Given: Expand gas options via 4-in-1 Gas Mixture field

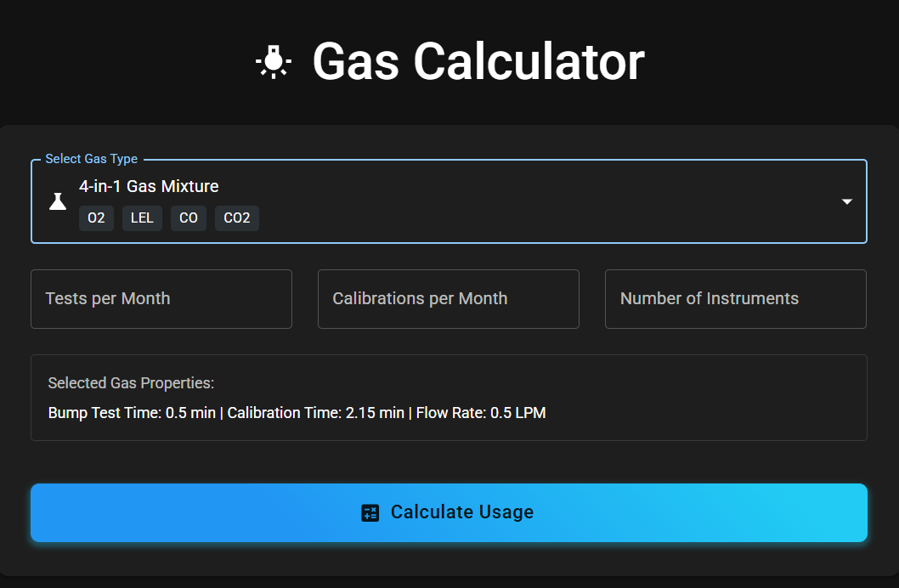Looking at the screenshot, I should coord(149,186).
